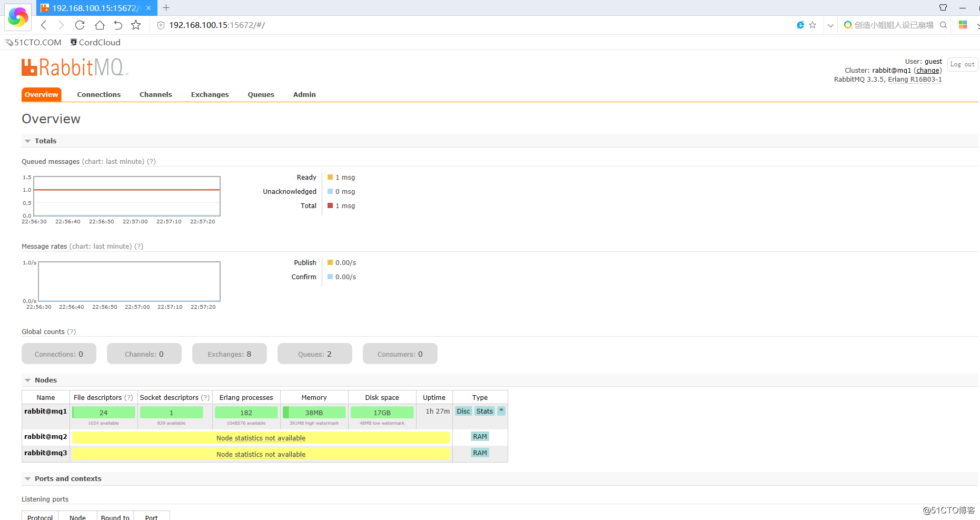Go back with the browser back arrow

[x=44, y=25]
